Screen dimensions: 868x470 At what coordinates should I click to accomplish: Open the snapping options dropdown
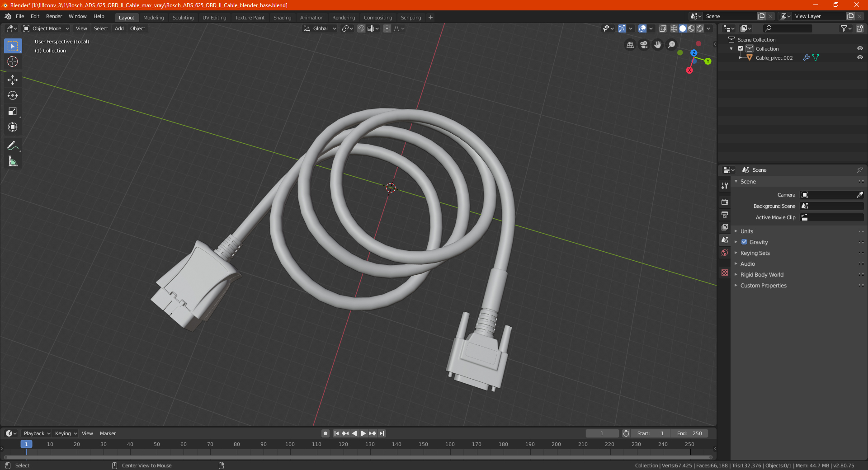373,28
